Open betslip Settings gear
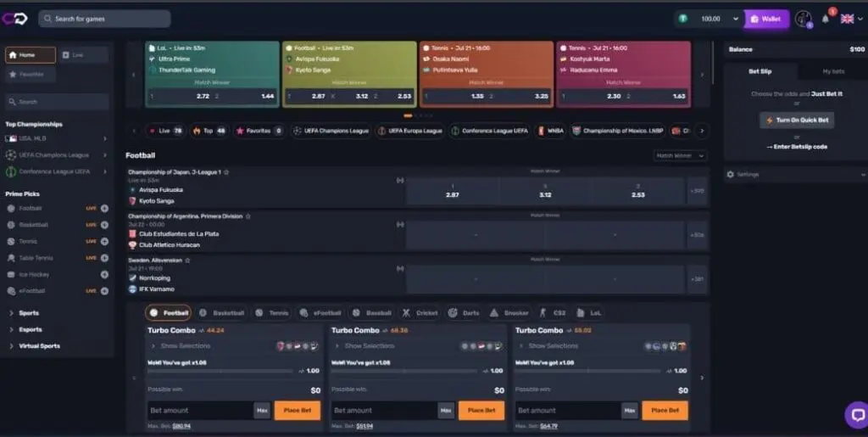This screenshot has height=437, width=868. coord(730,174)
